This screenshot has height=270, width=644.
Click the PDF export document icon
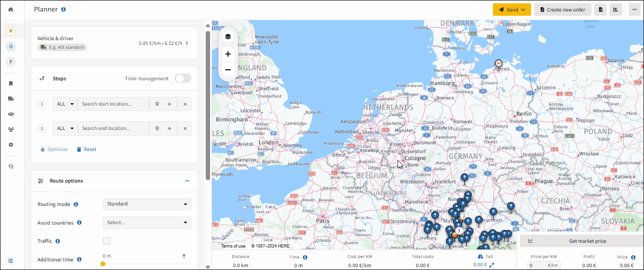(600, 10)
